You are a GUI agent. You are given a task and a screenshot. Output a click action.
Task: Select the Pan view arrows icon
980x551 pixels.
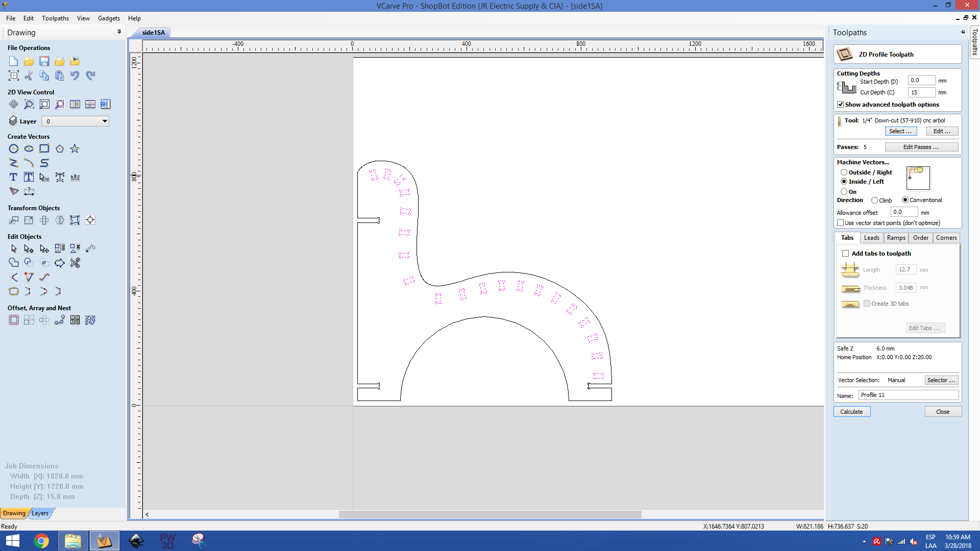point(14,104)
